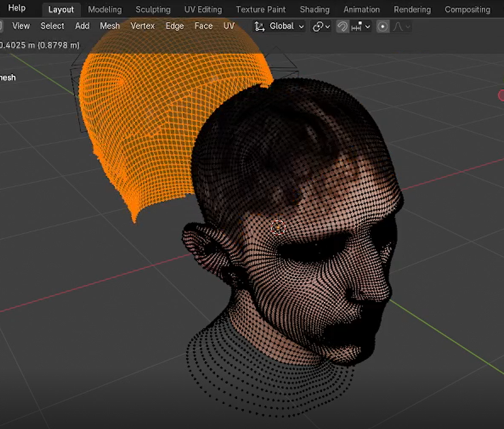Viewport: 504px width, 429px height.
Task: Open the Select menu
Action: tap(52, 26)
